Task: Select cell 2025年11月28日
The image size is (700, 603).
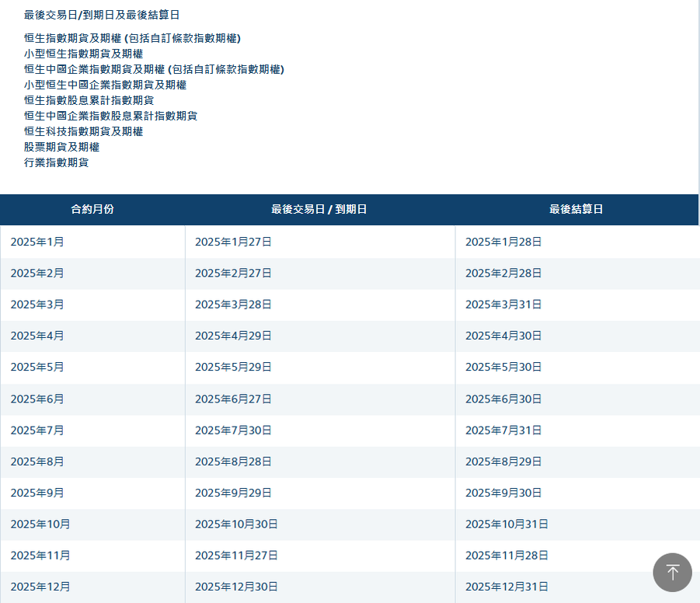Action: (x=576, y=556)
